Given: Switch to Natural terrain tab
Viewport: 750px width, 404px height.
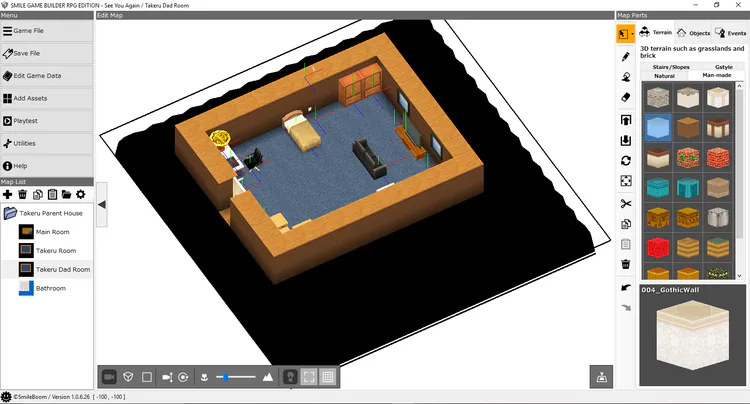Looking at the screenshot, I should coord(664,76).
